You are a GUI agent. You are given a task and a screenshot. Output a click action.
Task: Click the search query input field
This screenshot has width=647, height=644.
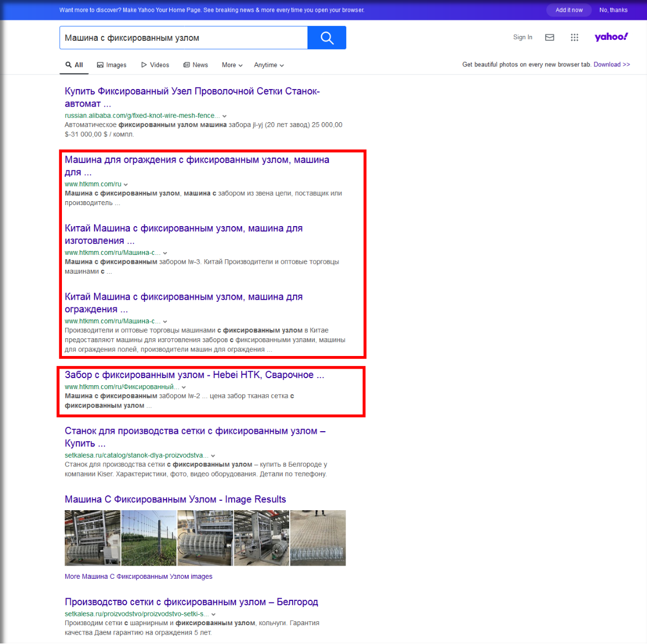[x=183, y=38]
